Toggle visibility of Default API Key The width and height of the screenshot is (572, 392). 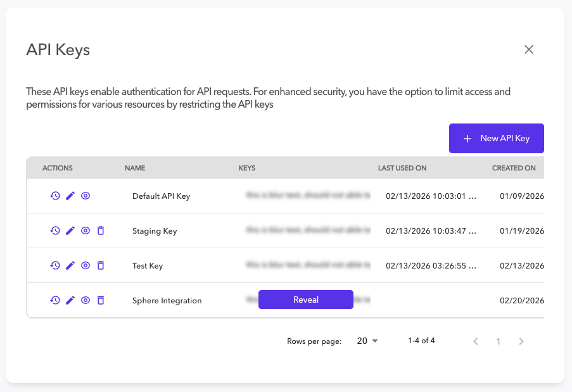tap(86, 196)
